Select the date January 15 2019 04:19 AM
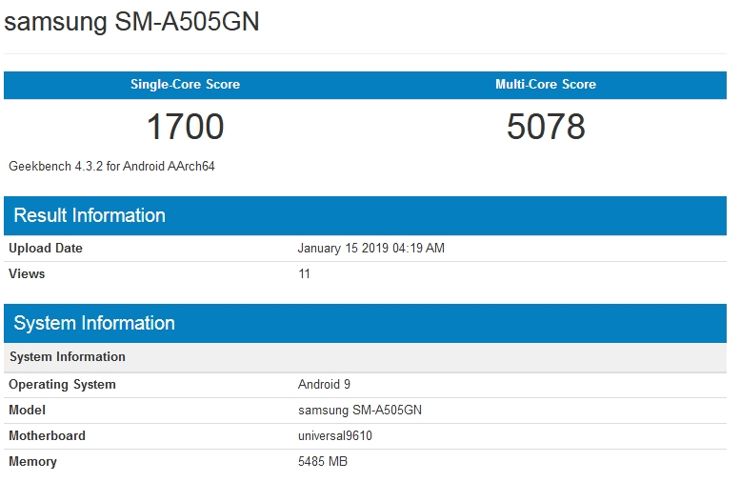Viewport: 740px width, 482px height. click(x=371, y=248)
